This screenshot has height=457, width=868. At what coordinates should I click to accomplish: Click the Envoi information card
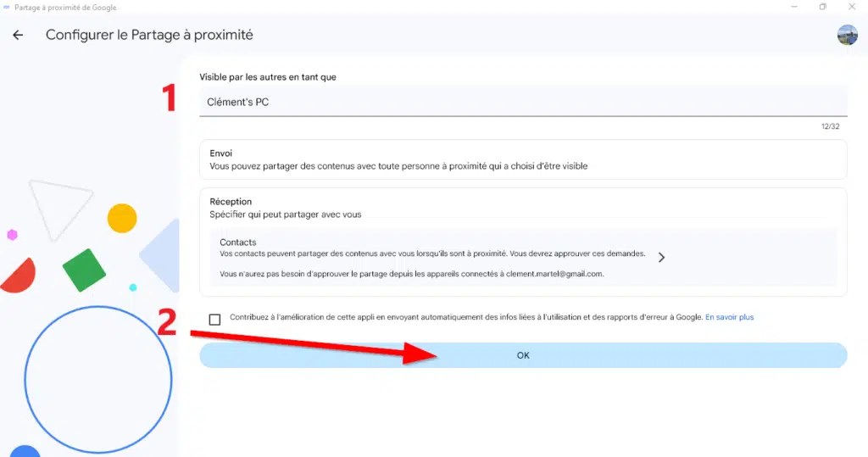point(523,159)
